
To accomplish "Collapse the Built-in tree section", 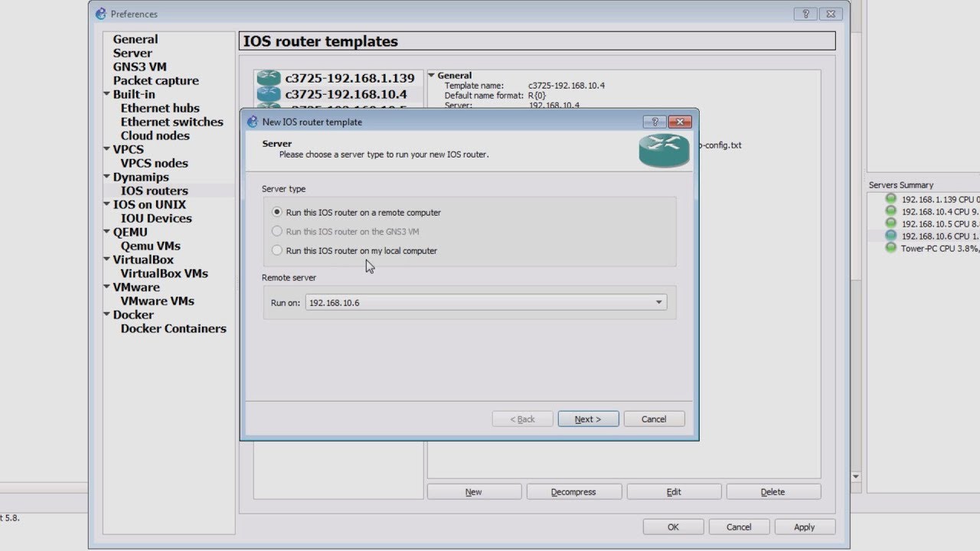I will tap(106, 94).
